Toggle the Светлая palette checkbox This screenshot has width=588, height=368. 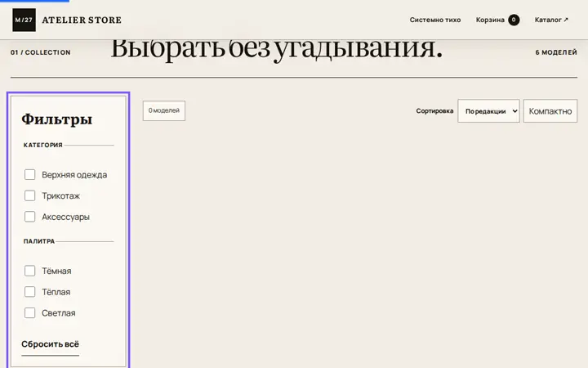[x=29, y=312]
